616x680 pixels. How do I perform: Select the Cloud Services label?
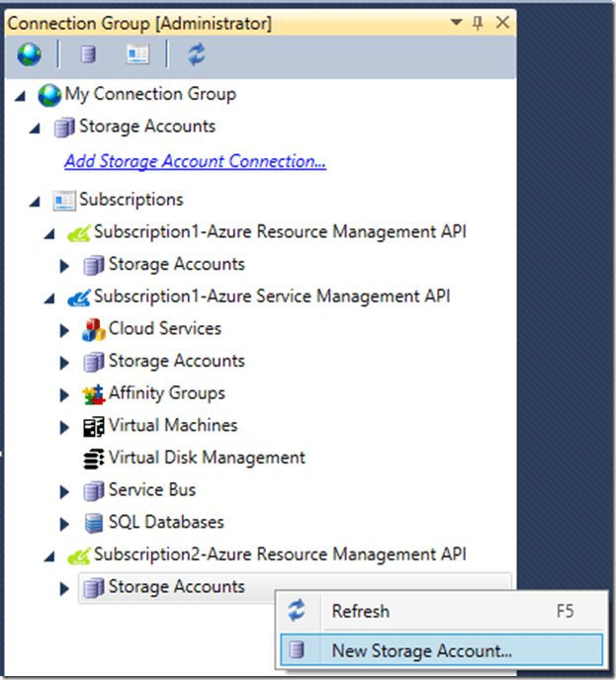(x=165, y=328)
